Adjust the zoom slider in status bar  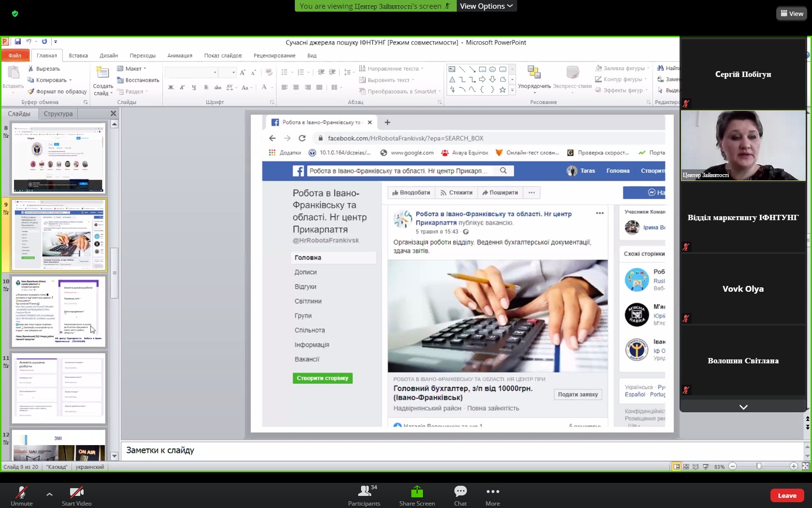tap(759, 466)
